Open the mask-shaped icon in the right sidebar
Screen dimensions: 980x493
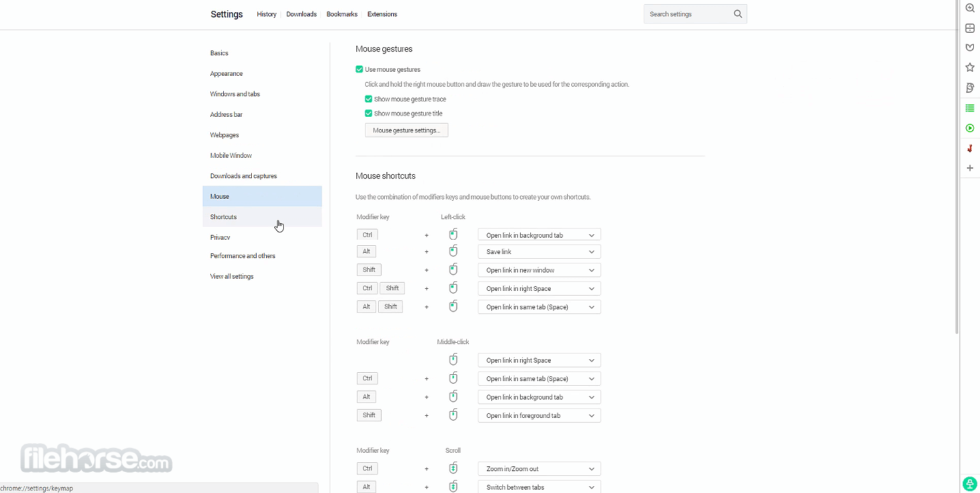tap(970, 48)
